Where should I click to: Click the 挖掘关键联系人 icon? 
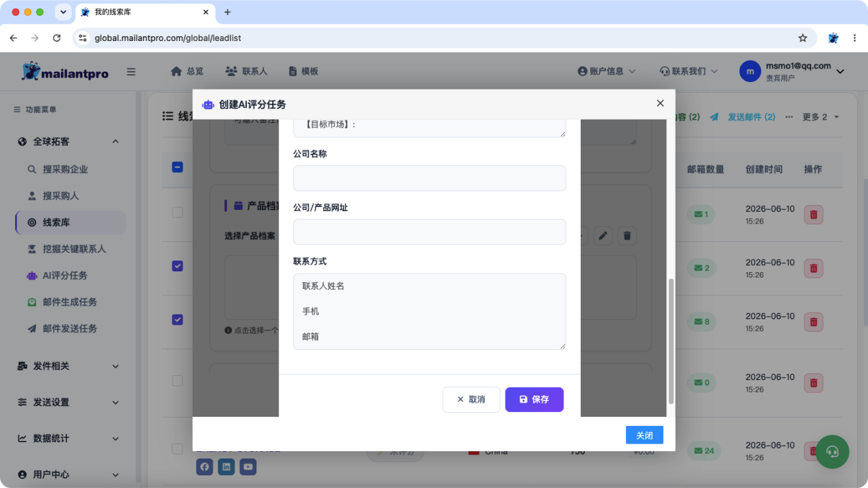(x=31, y=249)
